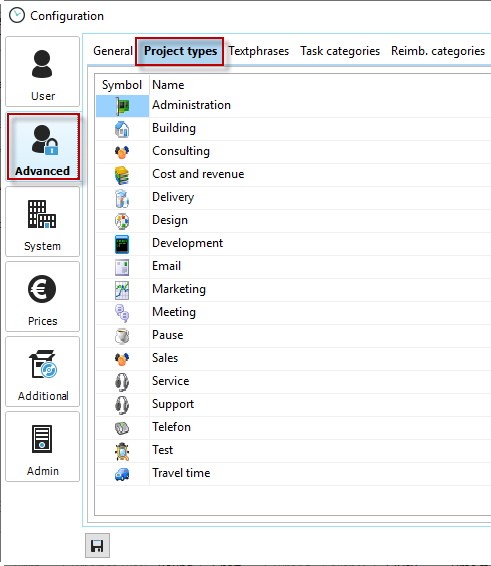Select the Building project type name
This screenshot has width=491, height=566.
coord(174,128)
